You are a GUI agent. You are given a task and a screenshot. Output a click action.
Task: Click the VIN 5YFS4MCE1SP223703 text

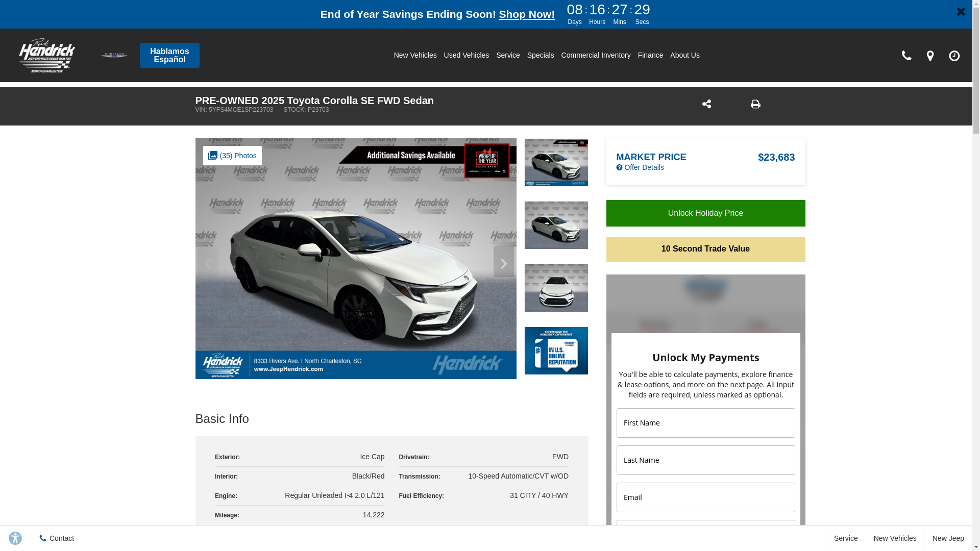(x=234, y=110)
